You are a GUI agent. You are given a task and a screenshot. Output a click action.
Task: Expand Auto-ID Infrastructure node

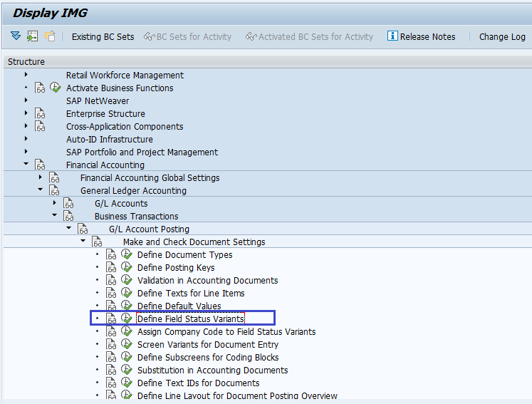(26, 139)
